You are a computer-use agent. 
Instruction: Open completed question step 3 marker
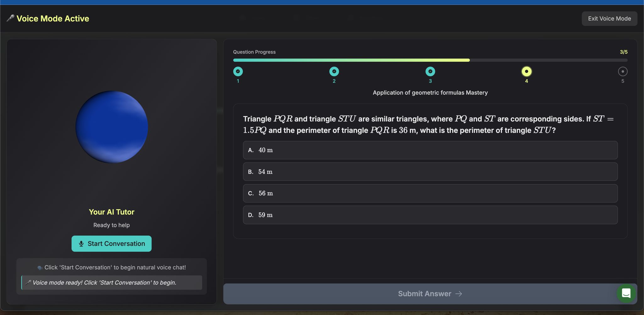click(430, 72)
